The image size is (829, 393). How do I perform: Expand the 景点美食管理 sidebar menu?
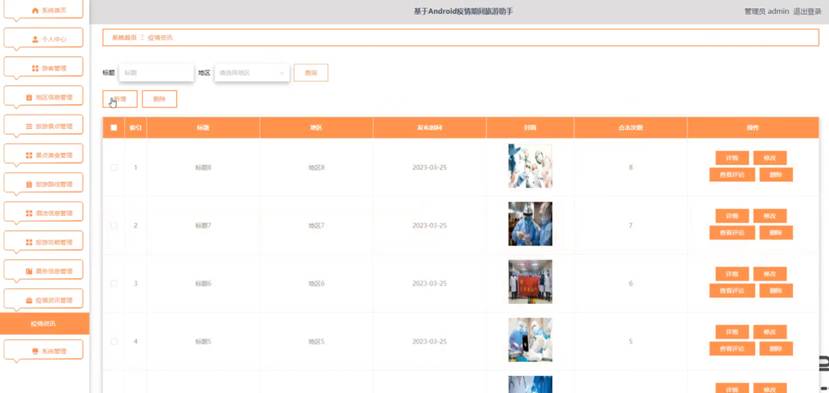[43, 155]
